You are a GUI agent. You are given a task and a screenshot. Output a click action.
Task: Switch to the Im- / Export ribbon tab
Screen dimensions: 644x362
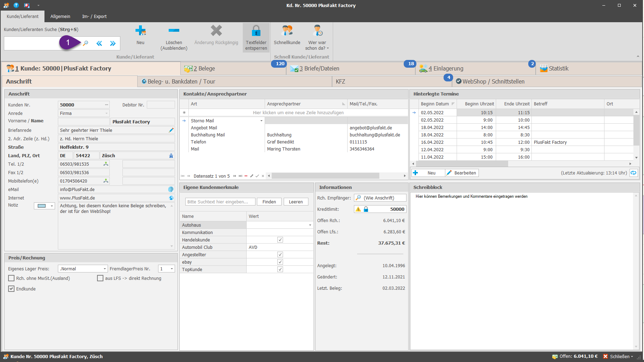(94, 16)
